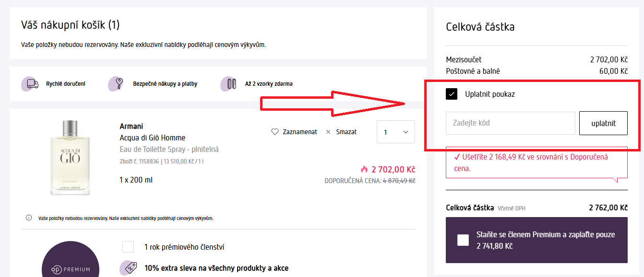Click the X icon next to Smazat

click(x=328, y=132)
